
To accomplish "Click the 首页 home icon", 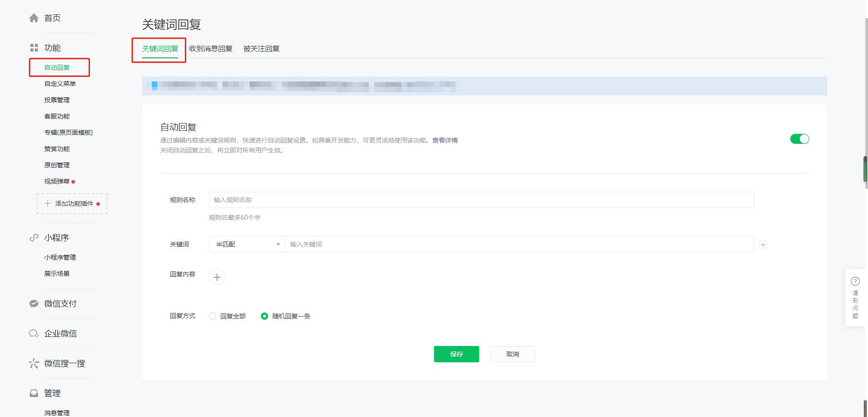I will click(x=34, y=18).
